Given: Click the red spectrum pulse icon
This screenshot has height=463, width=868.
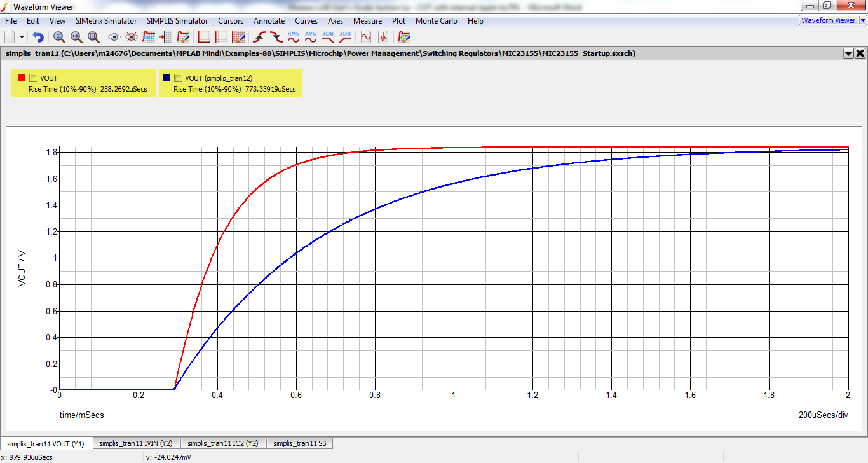Looking at the screenshot, I should coord(383,37).
